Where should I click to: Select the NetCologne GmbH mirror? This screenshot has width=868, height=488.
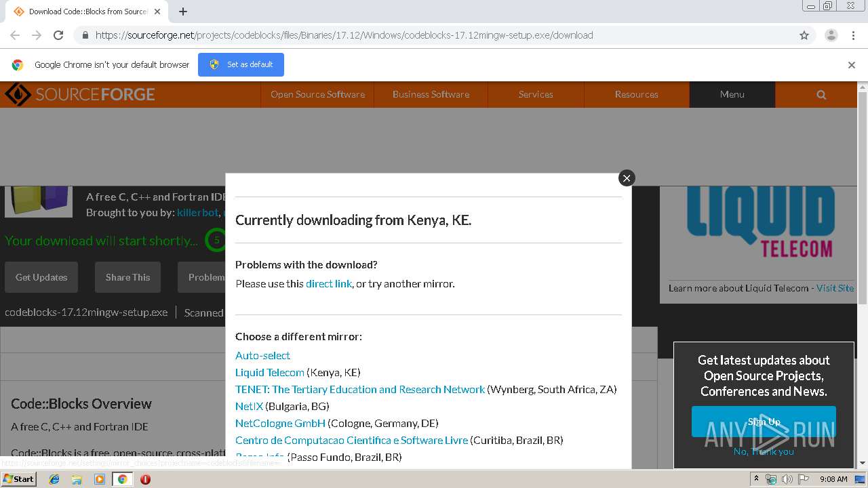click(280, 423)
